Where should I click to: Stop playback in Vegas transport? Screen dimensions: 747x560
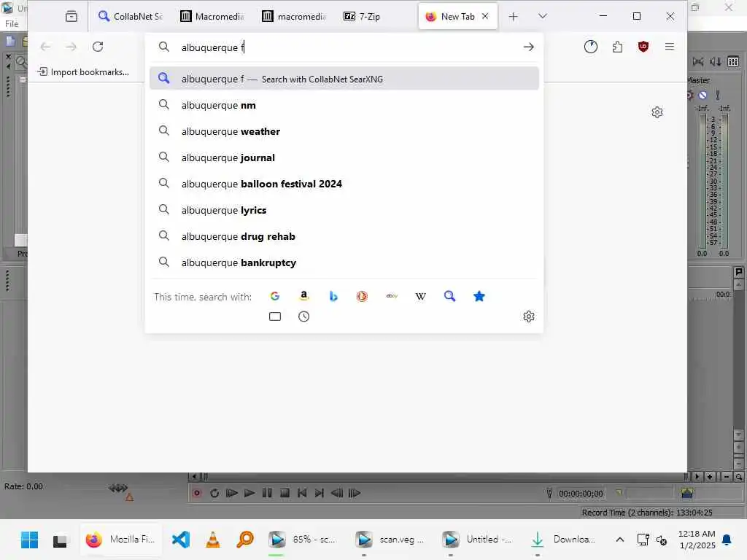[x=285, y=494]
